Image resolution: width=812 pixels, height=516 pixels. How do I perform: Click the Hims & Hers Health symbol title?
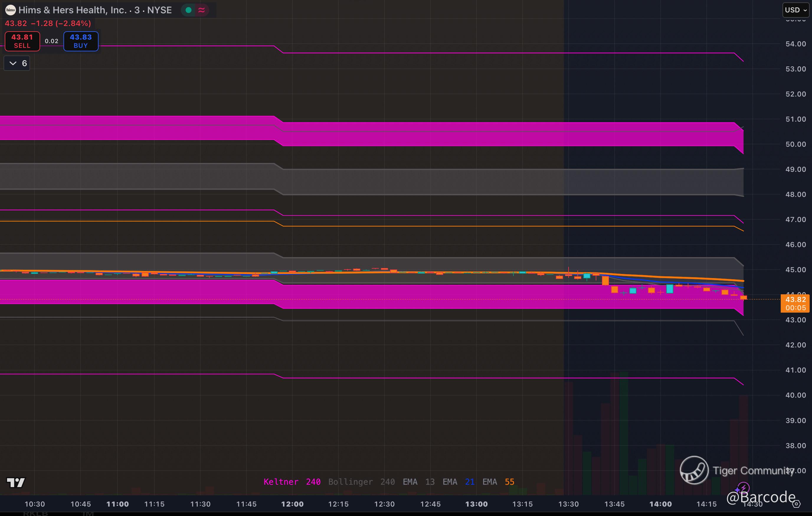[95, 10]
